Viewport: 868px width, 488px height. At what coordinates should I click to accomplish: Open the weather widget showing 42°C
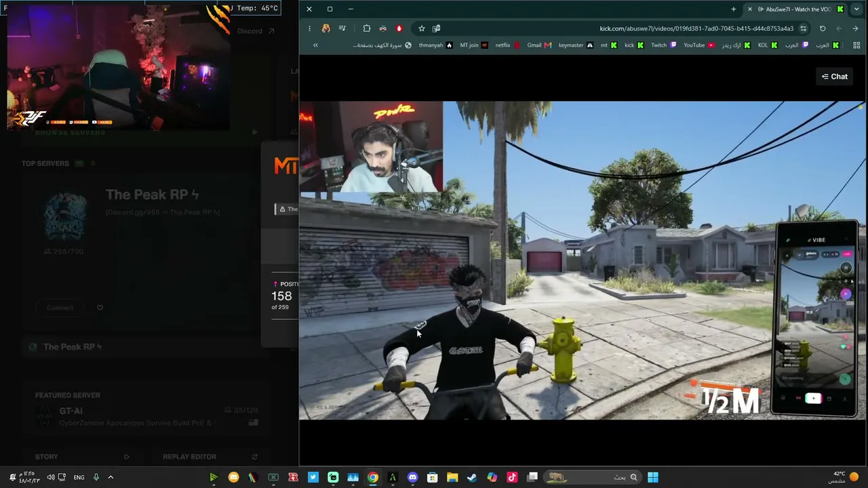click(844, 477)
